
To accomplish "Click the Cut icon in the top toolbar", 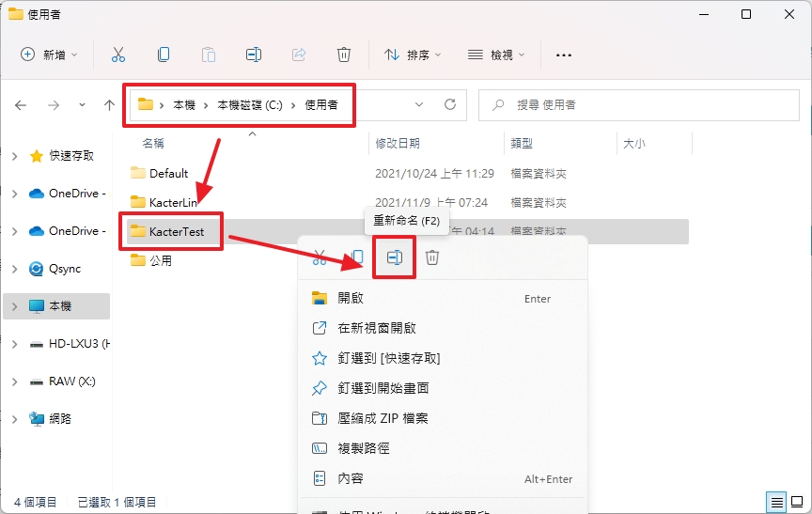I will click(x=118, y=55).
